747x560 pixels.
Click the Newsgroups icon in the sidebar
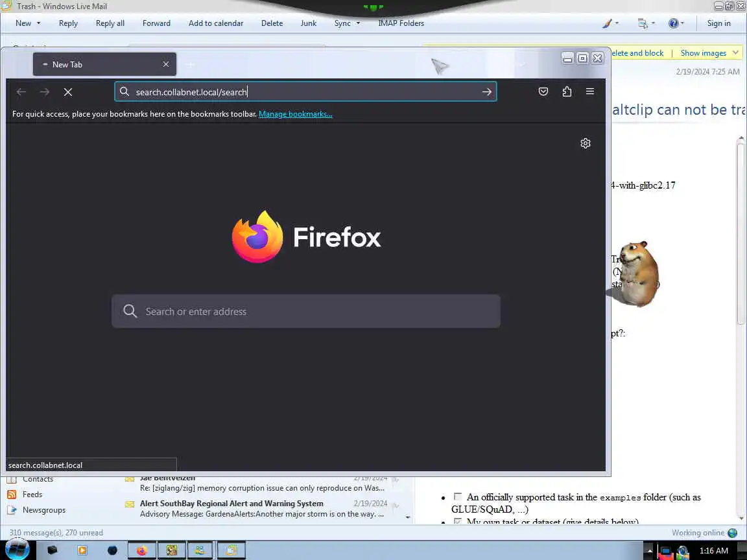click(x=12, y=510)
